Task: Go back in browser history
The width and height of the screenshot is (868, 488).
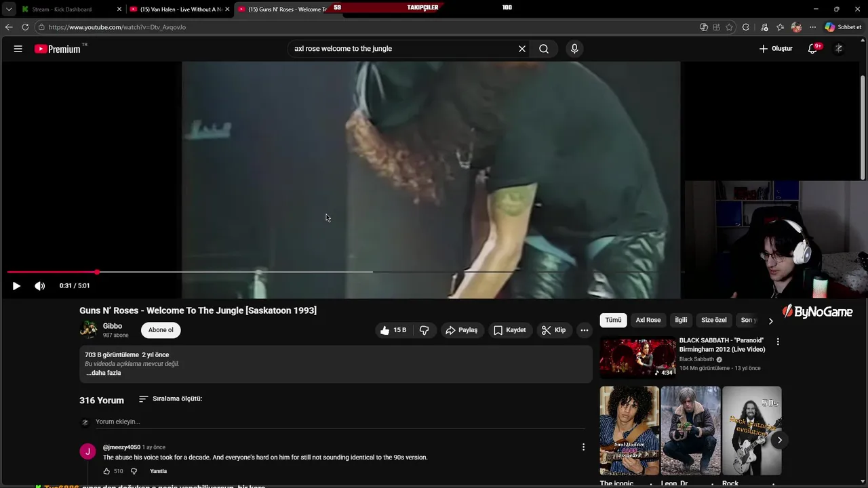Action: point(9,27)
